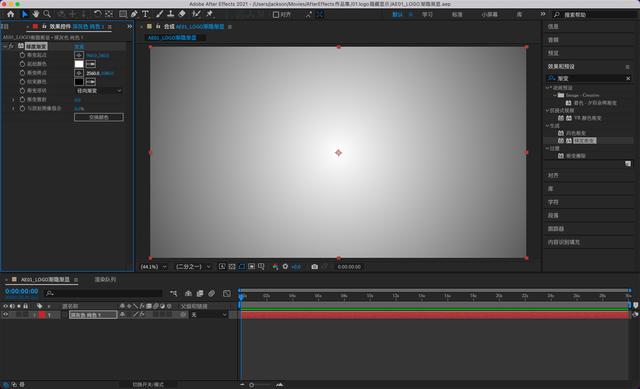Clear the effects search with the X
Image resolution: width=640 pixels, height=389 pixels.
(628, 78)
